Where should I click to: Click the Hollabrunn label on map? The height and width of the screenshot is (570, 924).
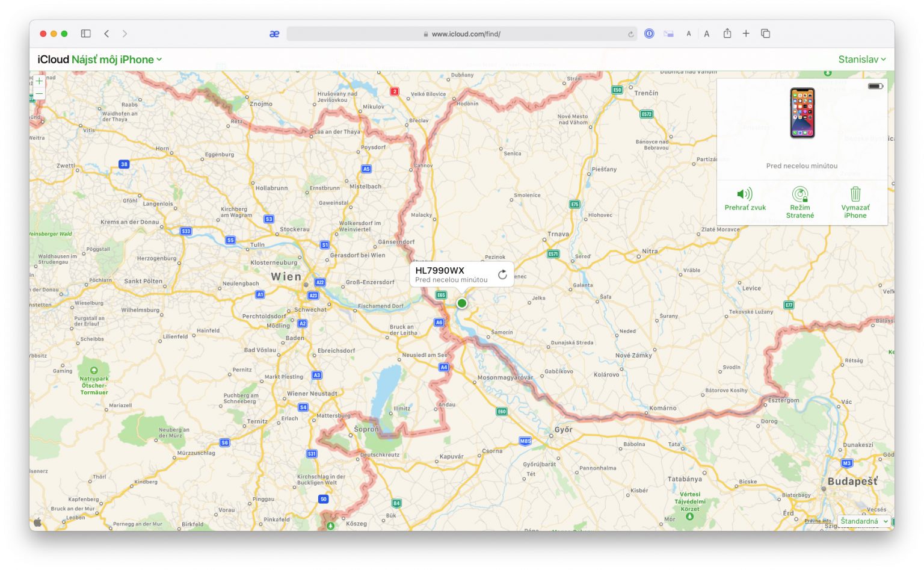[271, 188]
